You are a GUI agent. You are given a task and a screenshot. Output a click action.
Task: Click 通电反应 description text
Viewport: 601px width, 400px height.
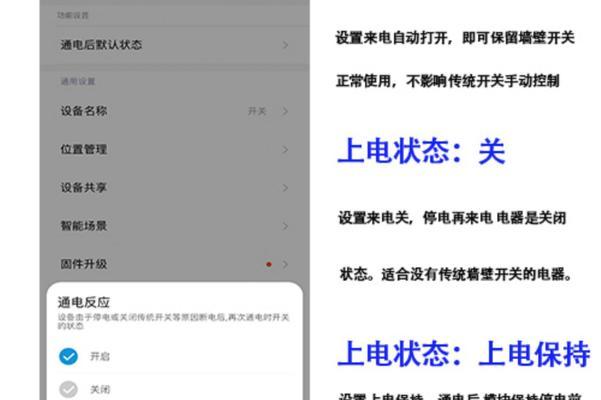click(x=173, y=321)
